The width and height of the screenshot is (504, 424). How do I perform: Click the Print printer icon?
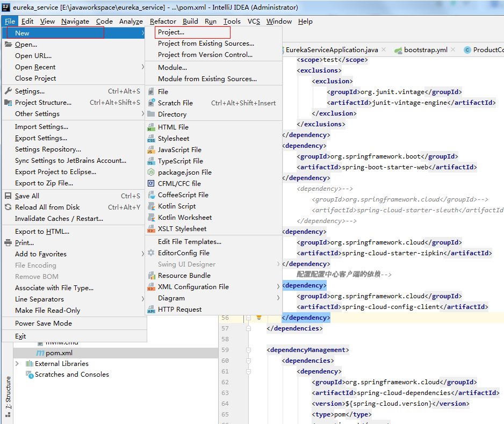click(x=9, y=243)
